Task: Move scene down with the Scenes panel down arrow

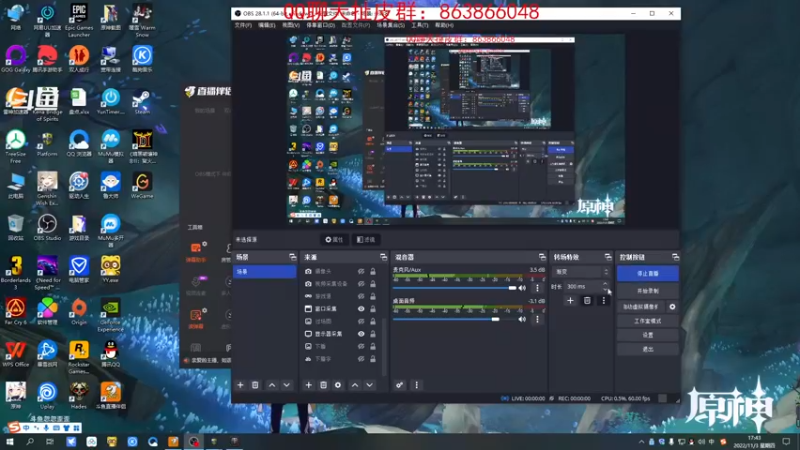Action: pos(287,385)
